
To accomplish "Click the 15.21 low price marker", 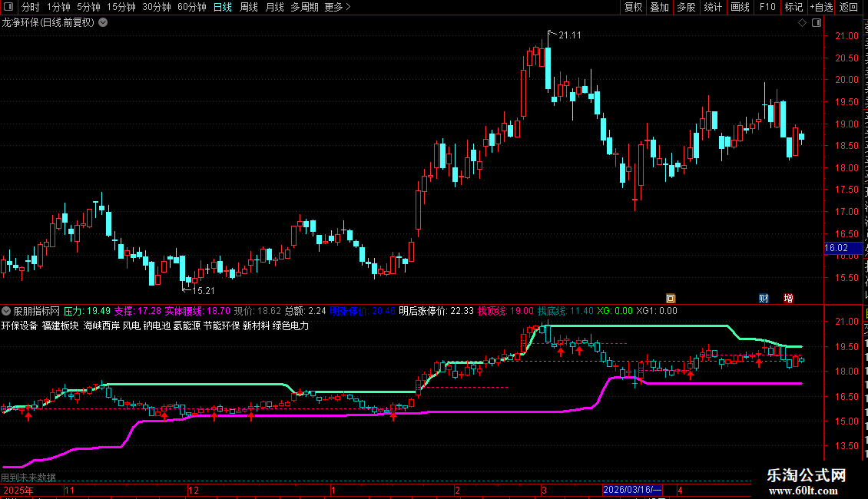I will [203, 290].
